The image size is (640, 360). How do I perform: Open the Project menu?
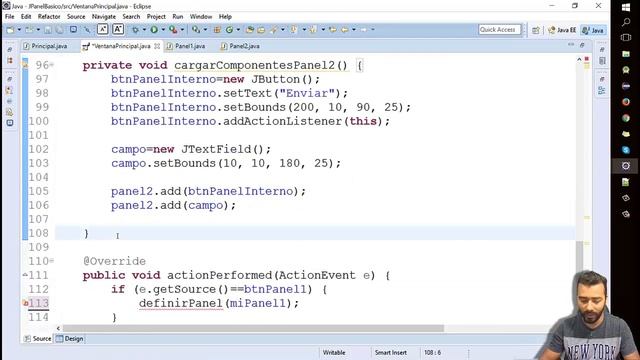coord(156,17)
